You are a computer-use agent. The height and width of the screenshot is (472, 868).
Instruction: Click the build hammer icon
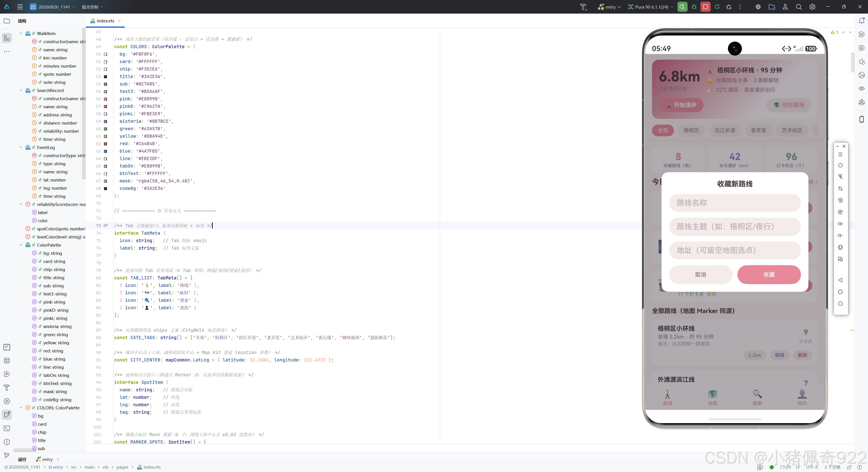(583, 7)
